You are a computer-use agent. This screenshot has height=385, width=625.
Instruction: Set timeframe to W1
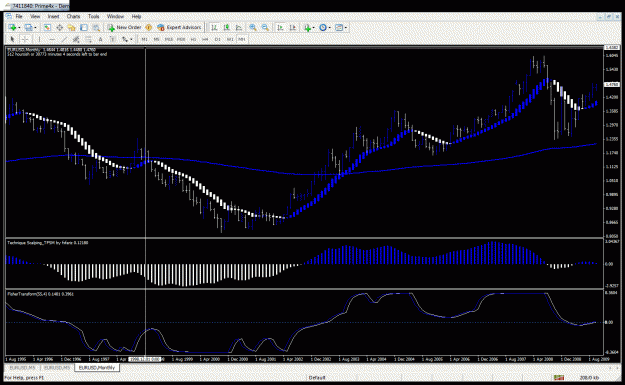coord(230,39)
